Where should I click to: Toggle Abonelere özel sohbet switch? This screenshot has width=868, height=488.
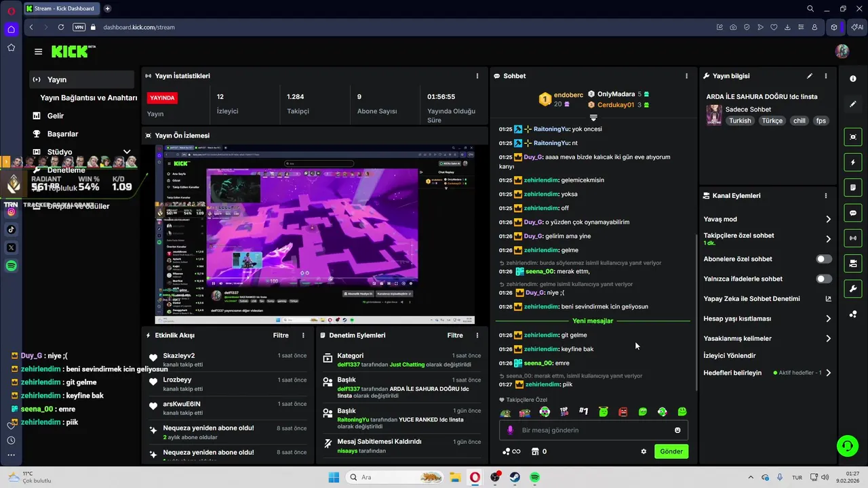[824, 259]
